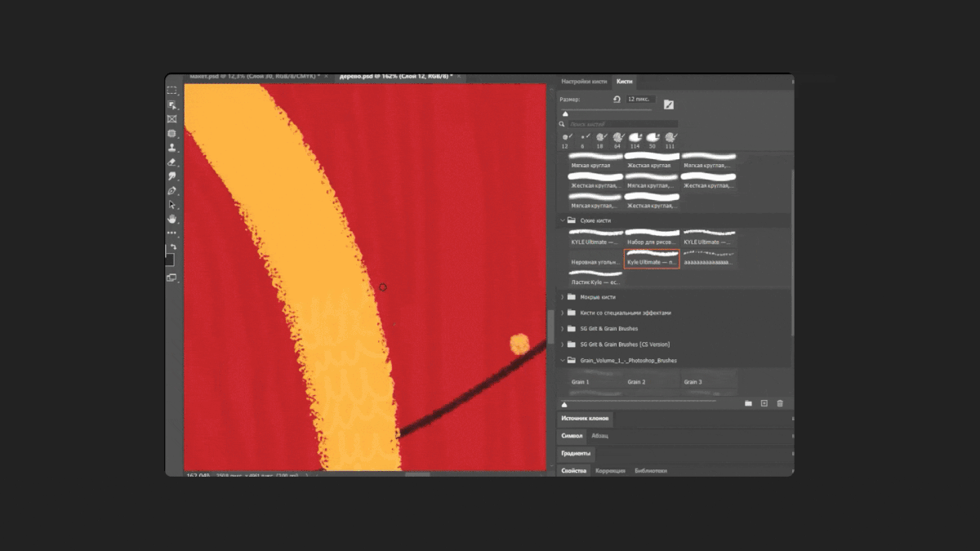Select the Grain 2 brush preset

tap(637, 382)
